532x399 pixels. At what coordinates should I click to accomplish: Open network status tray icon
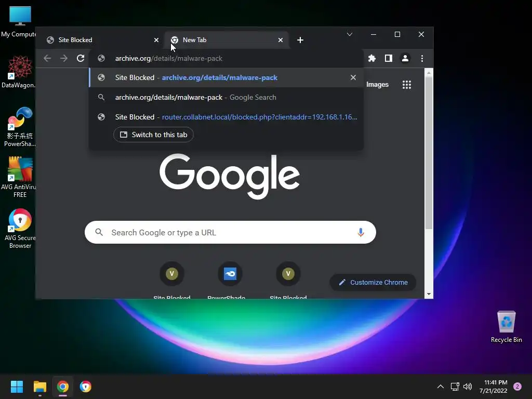[455, 387]
